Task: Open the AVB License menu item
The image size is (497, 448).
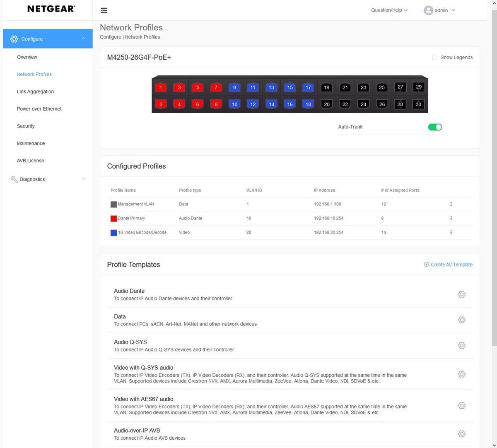Action: pos(30,161)
